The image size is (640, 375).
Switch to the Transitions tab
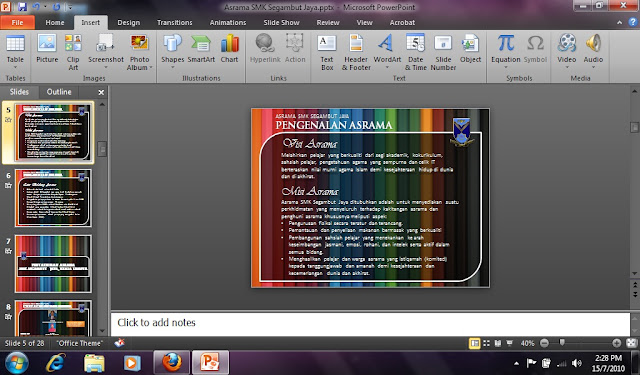174,22
